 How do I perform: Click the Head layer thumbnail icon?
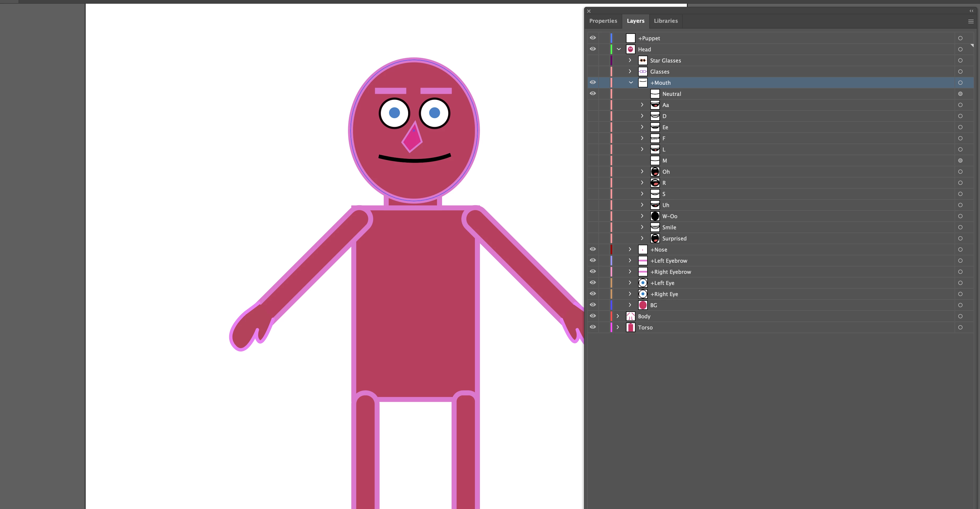pyautogui.click(x=630, y=50)
